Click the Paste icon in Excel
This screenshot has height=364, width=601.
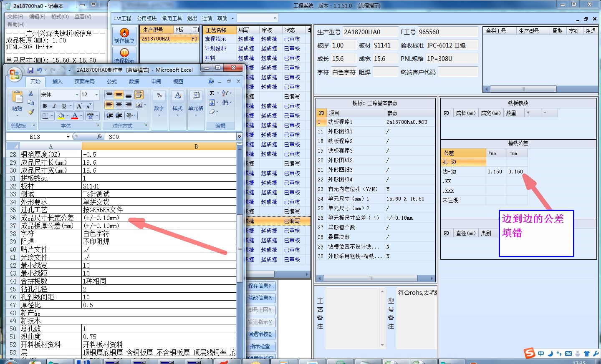(17, 97)
